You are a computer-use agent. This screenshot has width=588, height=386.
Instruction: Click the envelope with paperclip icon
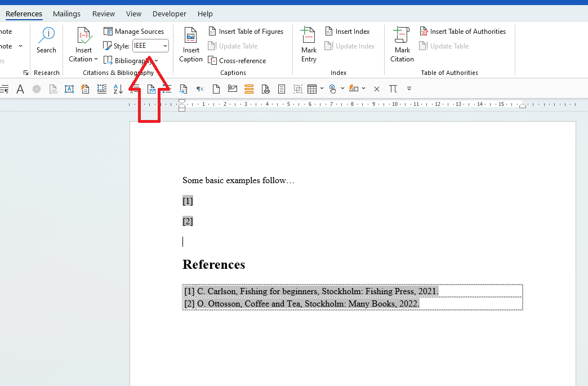[x=233, y=89]
